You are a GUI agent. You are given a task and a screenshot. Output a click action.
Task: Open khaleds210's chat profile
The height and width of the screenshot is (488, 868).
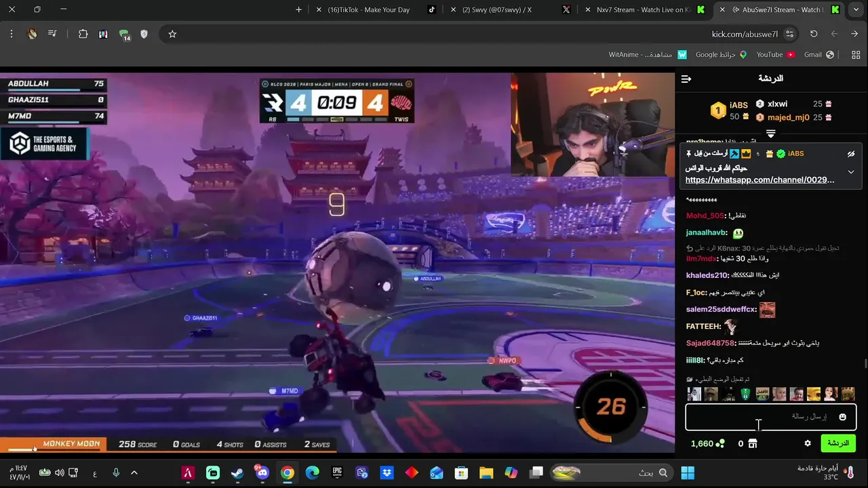tap(707, 275)
